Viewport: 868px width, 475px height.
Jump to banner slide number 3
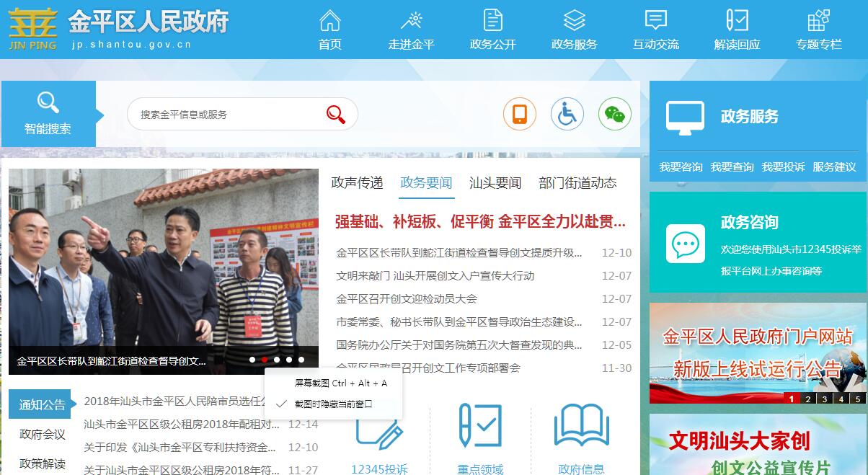click(824, 399)
